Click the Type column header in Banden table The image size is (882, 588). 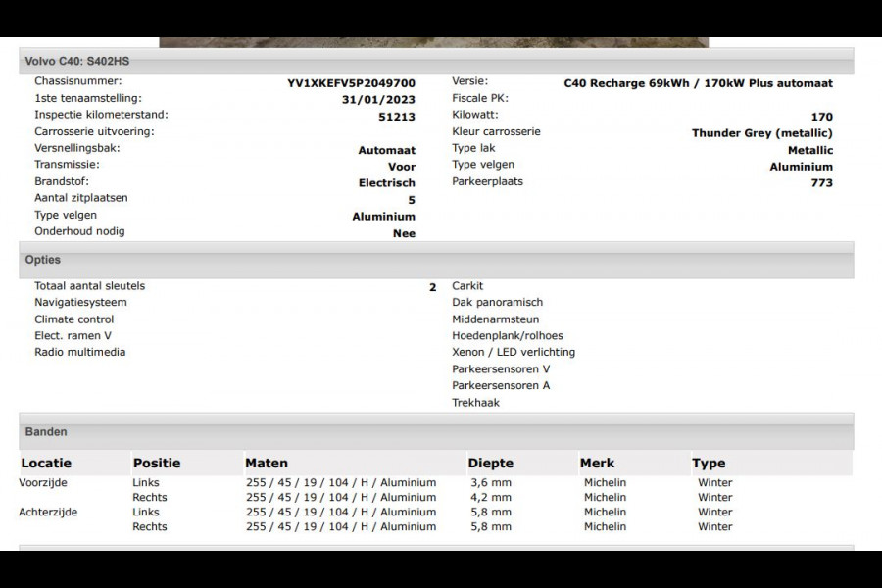(x=709, y=464)
